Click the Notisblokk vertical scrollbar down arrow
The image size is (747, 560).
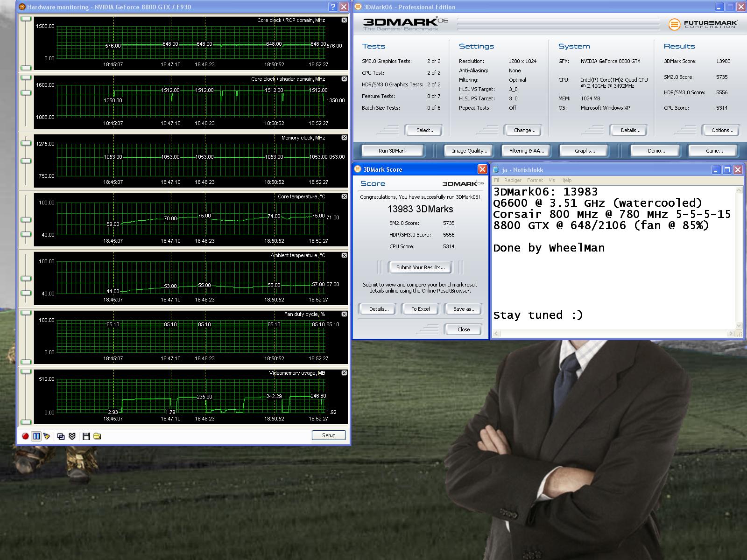click(739, 326)
